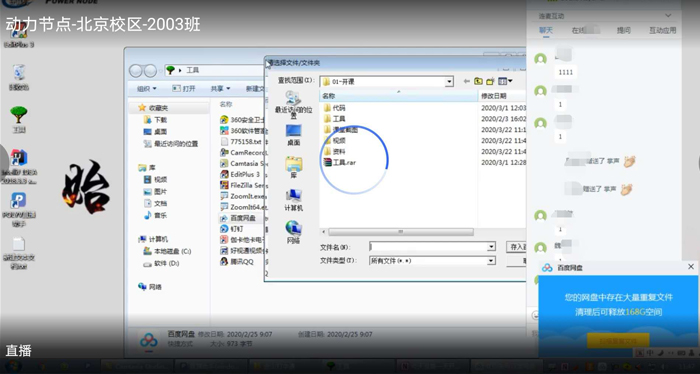Click scrollbar left arrow in file dialog
Screen dimensions: 700x374
324,232
